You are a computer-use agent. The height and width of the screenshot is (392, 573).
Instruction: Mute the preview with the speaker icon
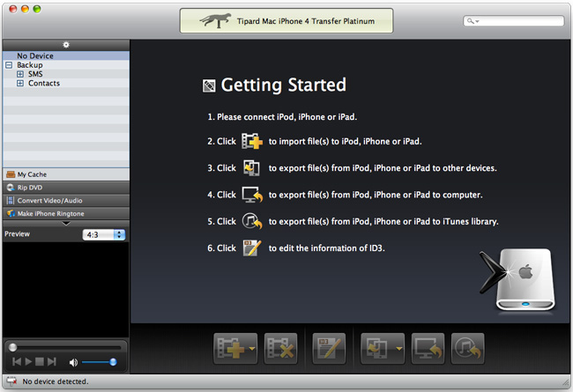73,362
